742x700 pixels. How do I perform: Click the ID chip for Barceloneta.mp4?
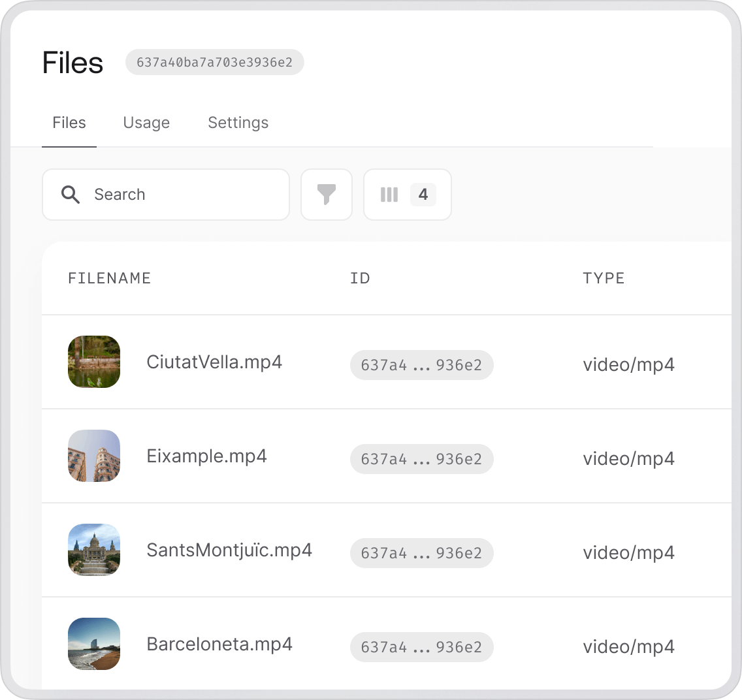(422, 647)
